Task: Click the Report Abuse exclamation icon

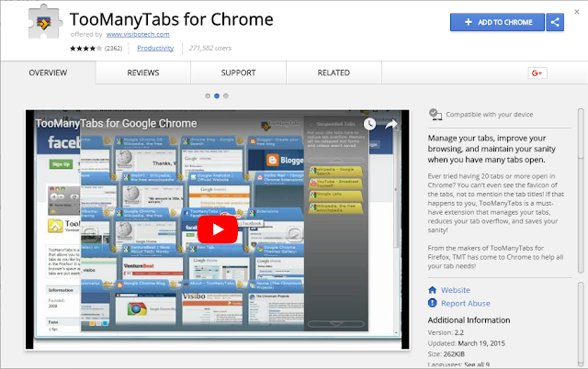Action: click(x=433, y=303)
